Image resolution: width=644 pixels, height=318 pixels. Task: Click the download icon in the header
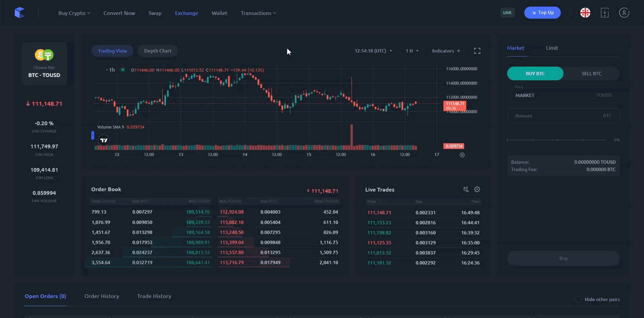coord(604,13)
